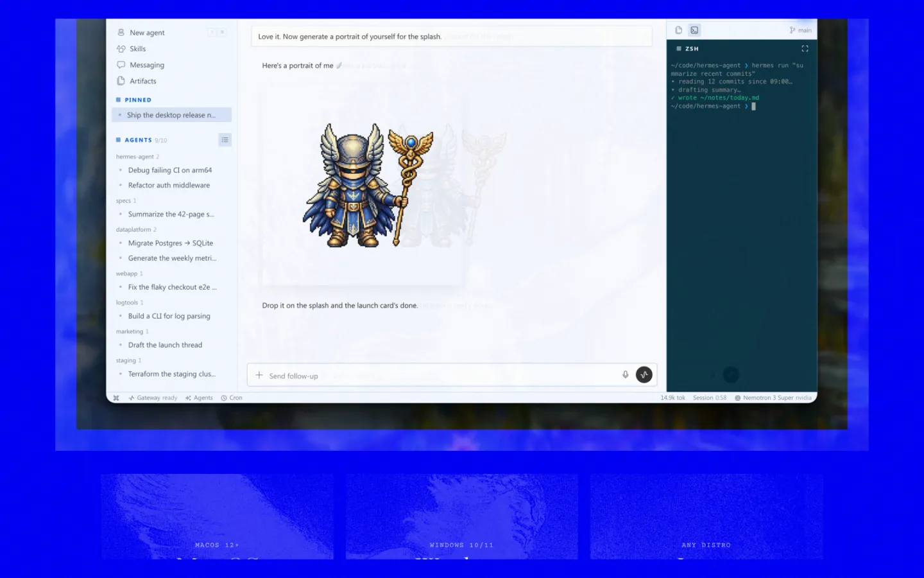The image size is (924, 578).
Task: Click the wrote ~/notes/today.md terminal line
Action: [x=715, y=98]
